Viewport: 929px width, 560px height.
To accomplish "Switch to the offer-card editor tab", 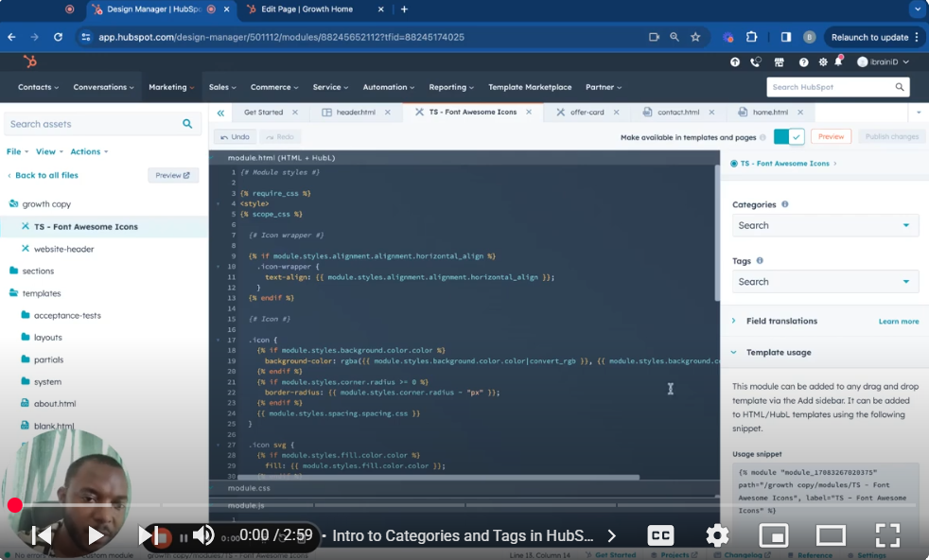I will pyautogui.click(x=587, y=112).
